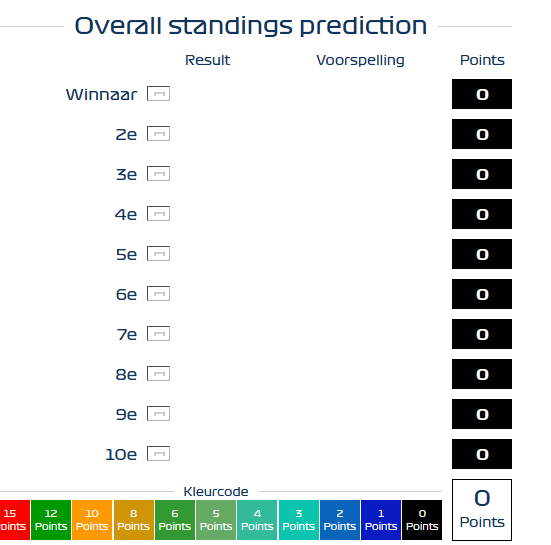Image resolution: width=551 pixels, height=545 pixels.
Task: Click the placeholder icon beside 8e
Action: point(158,374)
